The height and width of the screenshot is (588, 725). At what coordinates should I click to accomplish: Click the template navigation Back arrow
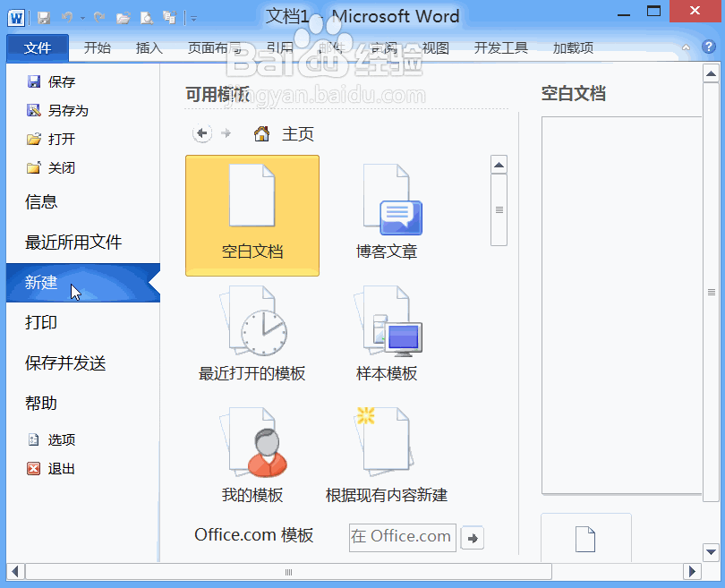[202, 133]
